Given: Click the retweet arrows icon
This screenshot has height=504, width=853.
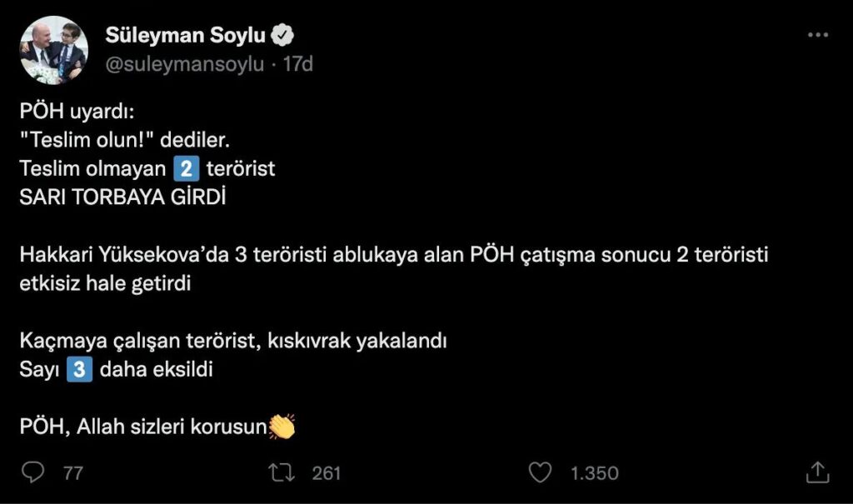Looking at the screenshot, I should point(281,472).
